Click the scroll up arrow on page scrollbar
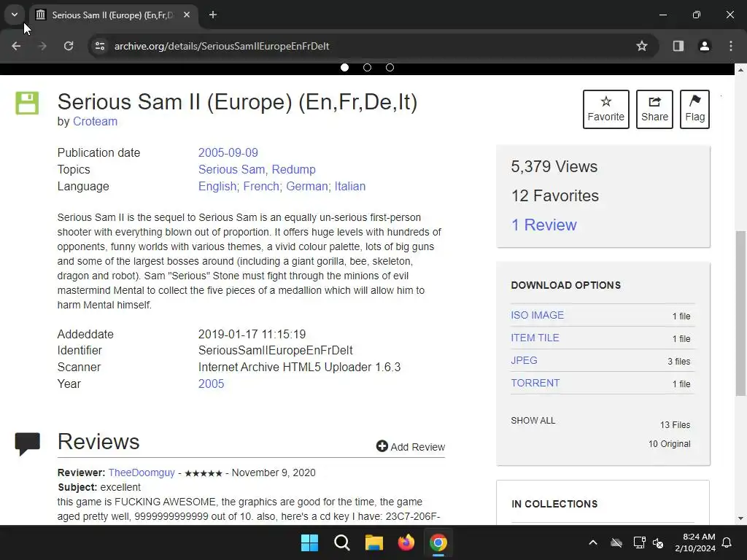747x560 pixels. pos(740,70)
